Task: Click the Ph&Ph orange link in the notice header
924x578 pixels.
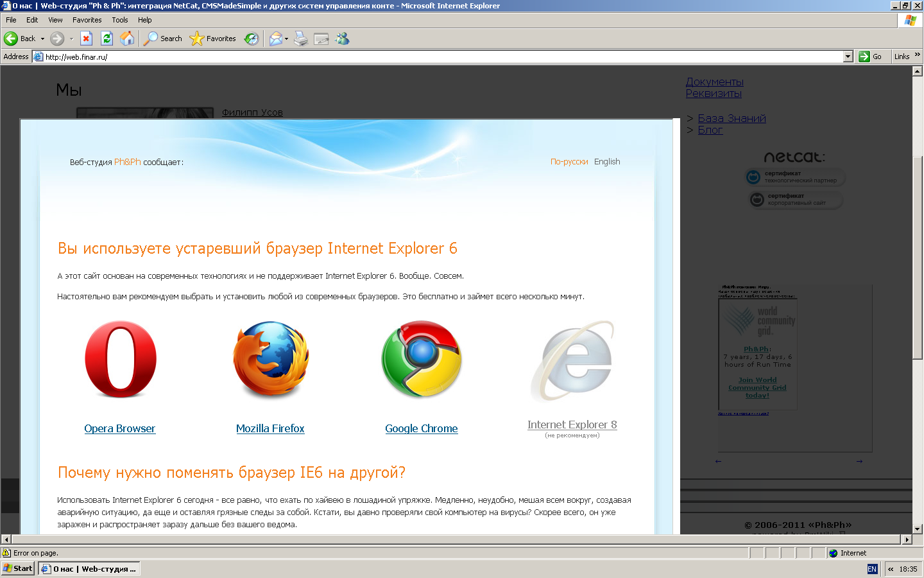Action: (128, 162)
